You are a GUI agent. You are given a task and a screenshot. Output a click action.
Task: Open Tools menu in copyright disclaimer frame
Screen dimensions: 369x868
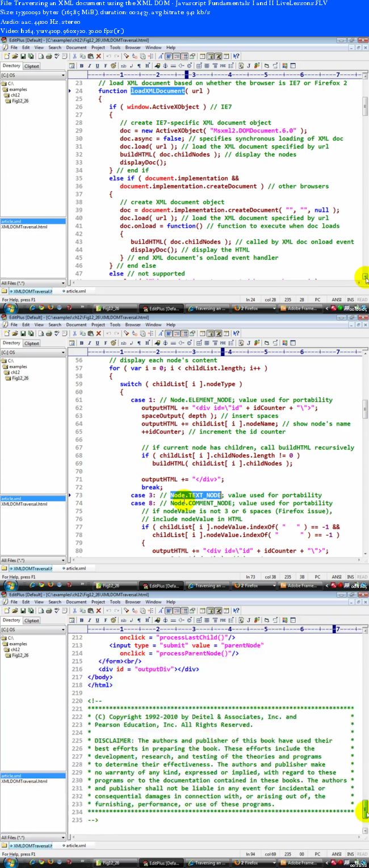pyautogui.click(x=115, y=602)
